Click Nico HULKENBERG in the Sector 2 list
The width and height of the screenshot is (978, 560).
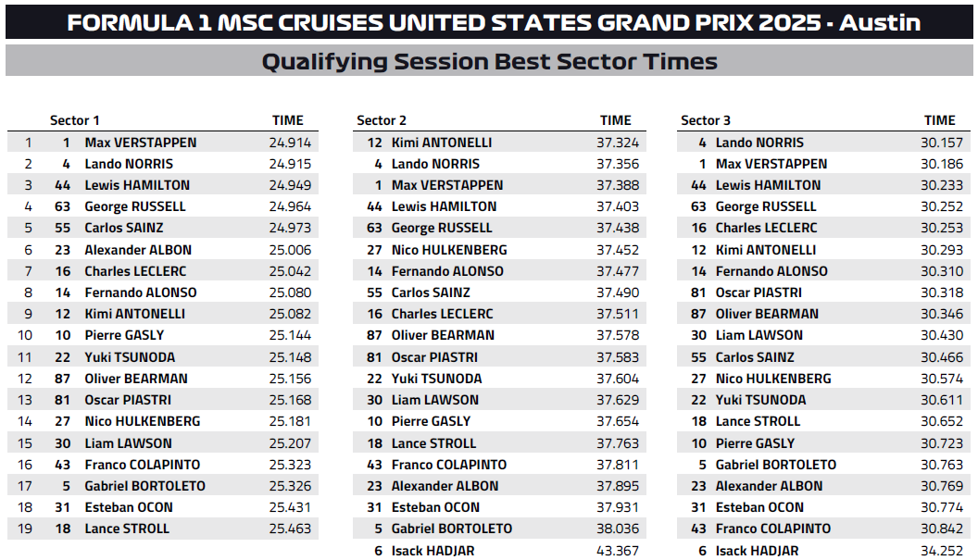click(x=449, y=250)
